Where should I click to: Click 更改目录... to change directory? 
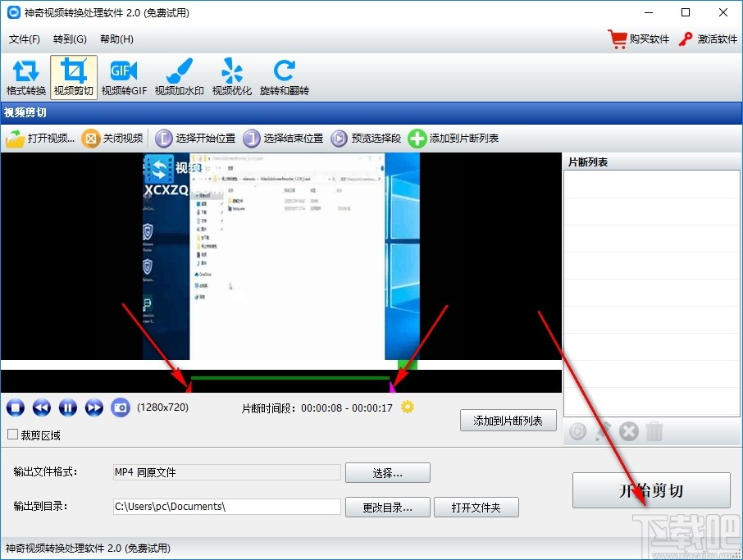point(388,508)
